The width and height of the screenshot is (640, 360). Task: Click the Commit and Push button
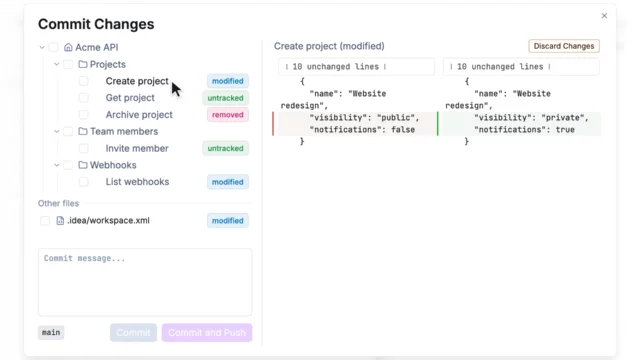click(207, 333)
